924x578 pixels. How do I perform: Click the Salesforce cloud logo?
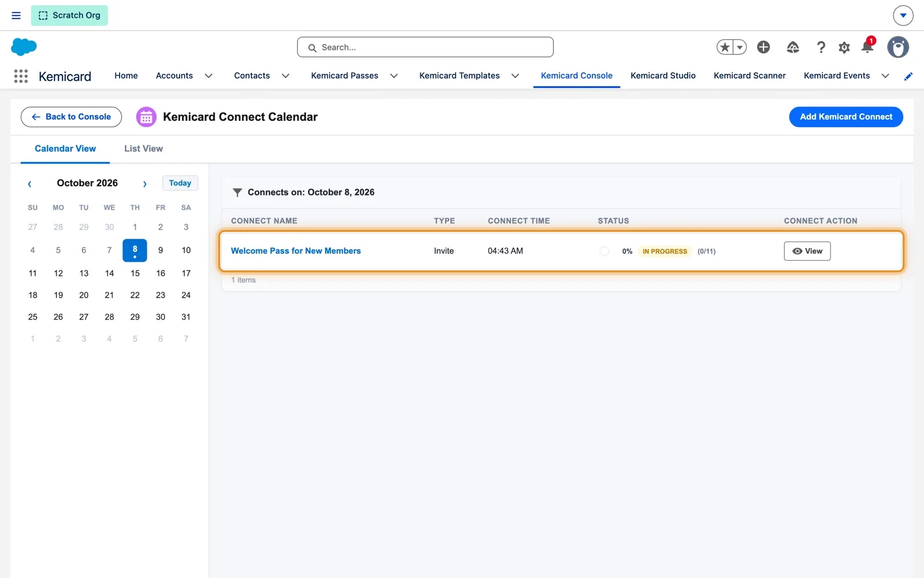[x=24, y=47]
